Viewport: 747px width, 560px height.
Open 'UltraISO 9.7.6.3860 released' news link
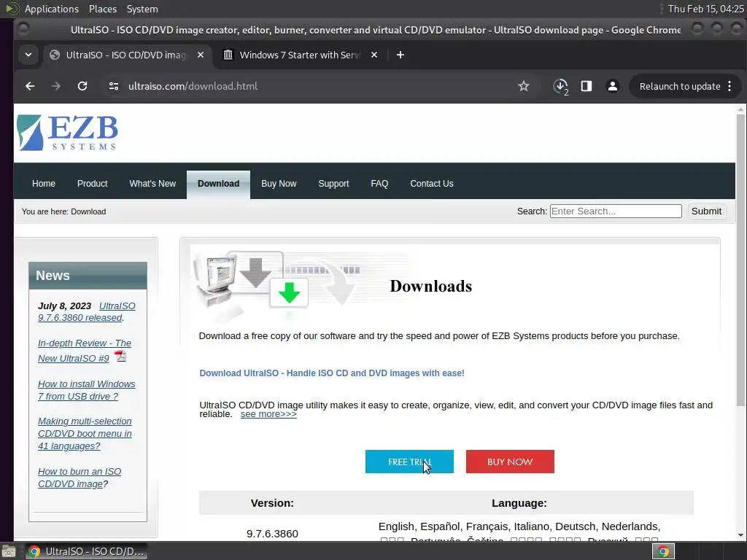[87, 311]
